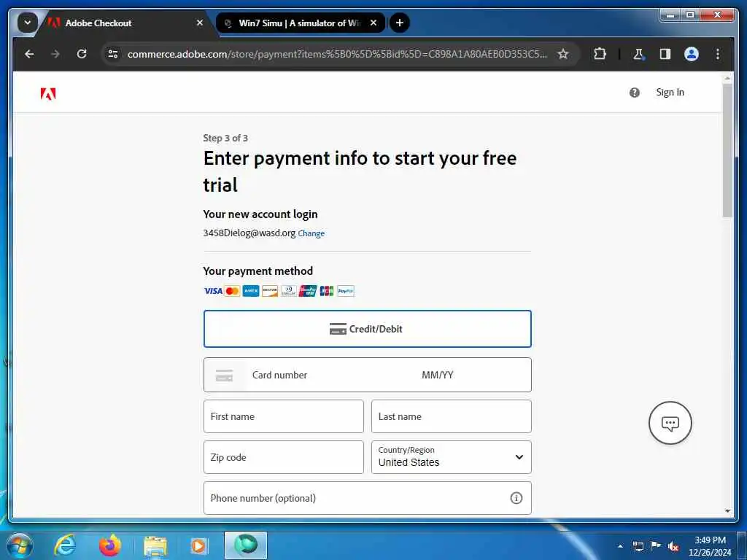This screenshot has height=560, width=747.
Task: Open a new browser tab
Action: (400, 23)
